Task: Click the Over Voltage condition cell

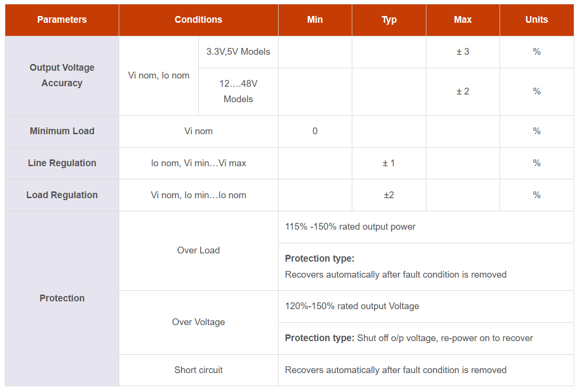Action: pyautogui.click(x=198, y=322)
